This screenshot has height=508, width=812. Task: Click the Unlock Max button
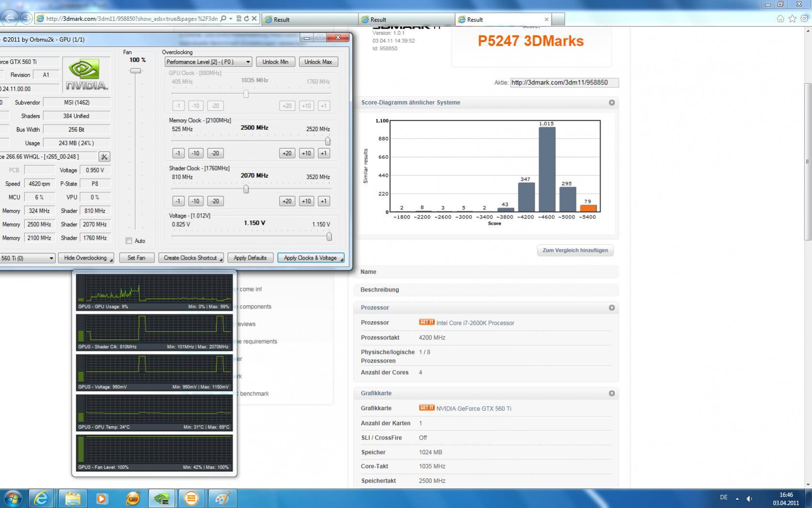pyautogui.click(x=318, y=62)
